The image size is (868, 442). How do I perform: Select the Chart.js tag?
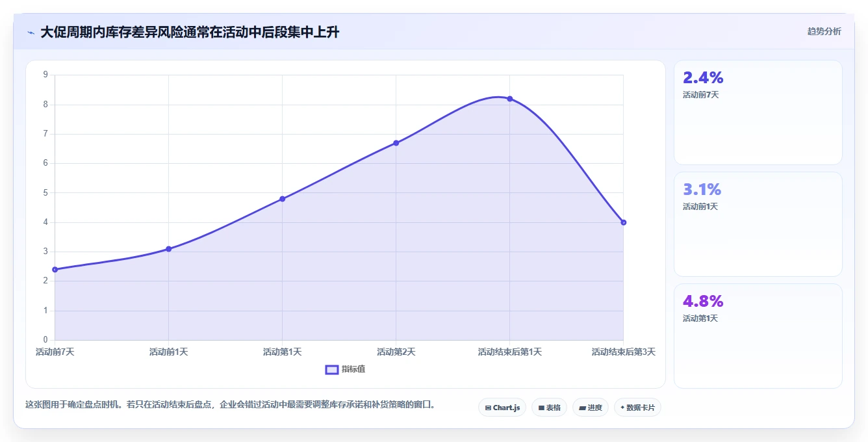502,408
